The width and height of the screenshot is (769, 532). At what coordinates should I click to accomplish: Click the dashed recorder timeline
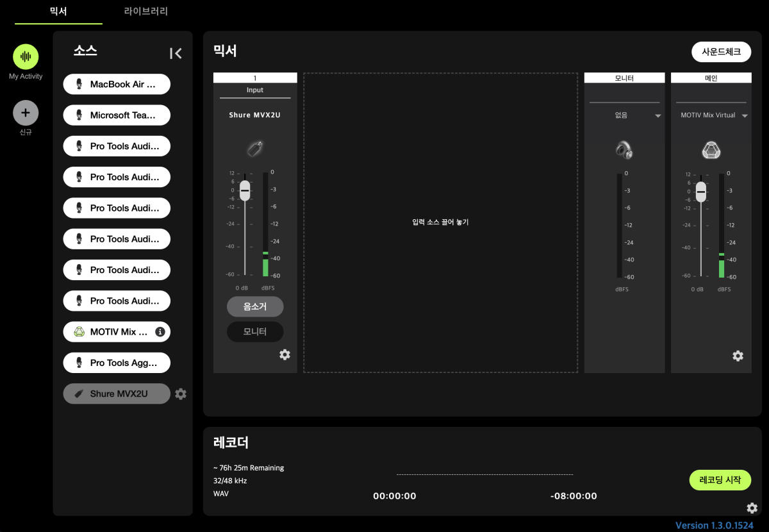coord(484,475)
